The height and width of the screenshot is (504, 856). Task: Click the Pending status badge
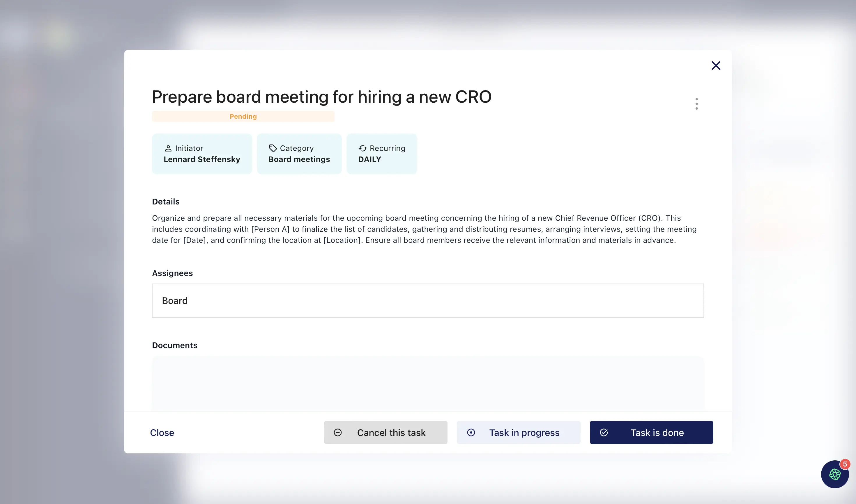pos(243,117)
